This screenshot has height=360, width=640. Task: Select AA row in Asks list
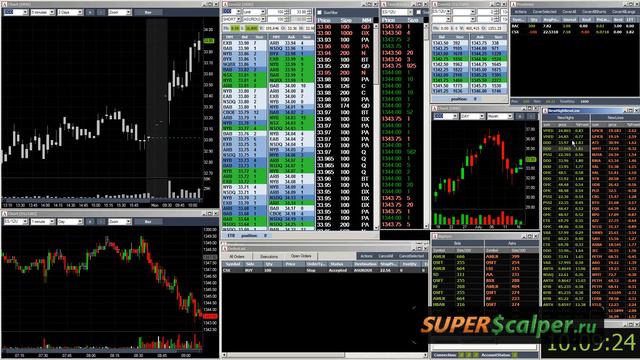click(x=512, y=275)
